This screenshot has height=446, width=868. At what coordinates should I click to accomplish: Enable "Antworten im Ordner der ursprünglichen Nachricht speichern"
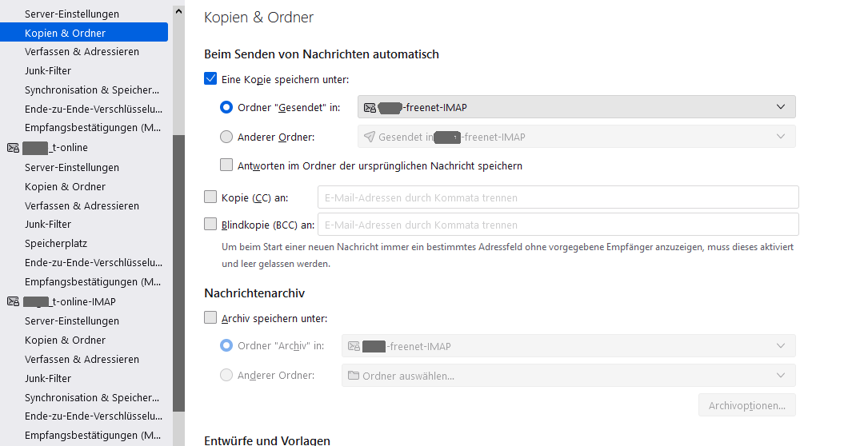point(227,165)
